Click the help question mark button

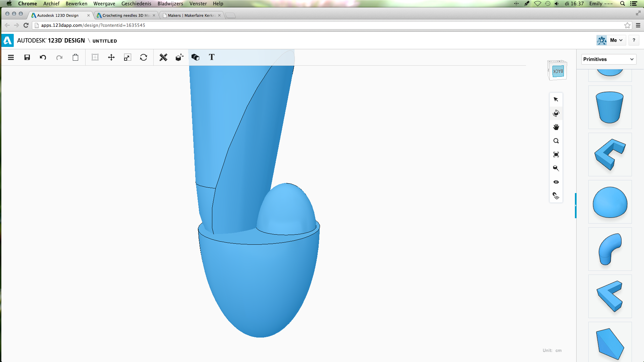tap(634, 40)
